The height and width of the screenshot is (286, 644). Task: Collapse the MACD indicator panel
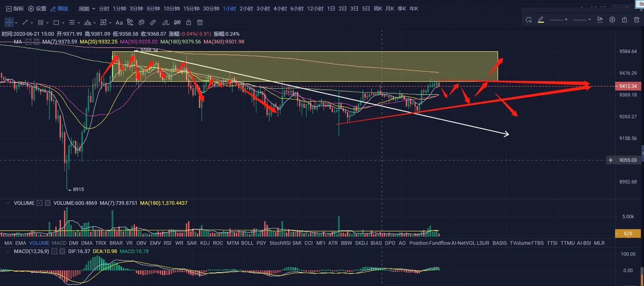click(7, 251)
